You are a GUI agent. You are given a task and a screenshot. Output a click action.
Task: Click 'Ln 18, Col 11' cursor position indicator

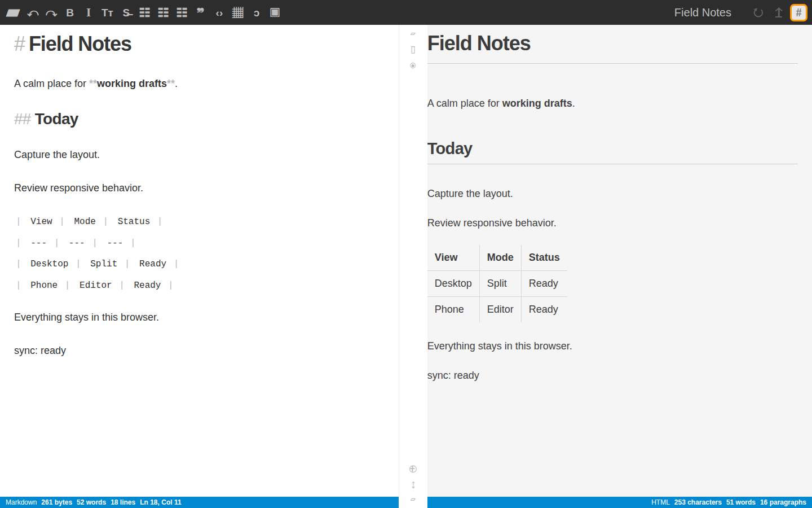(161, 502)
